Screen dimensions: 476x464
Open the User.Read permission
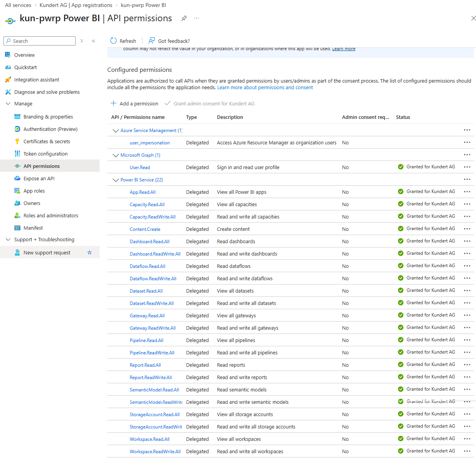click(140, 168)
